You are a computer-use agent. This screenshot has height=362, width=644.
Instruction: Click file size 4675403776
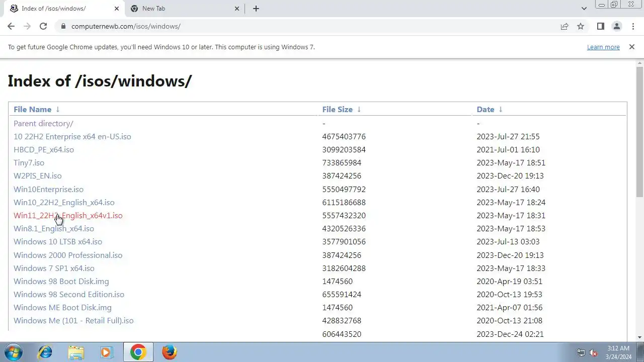coord(344,136)
